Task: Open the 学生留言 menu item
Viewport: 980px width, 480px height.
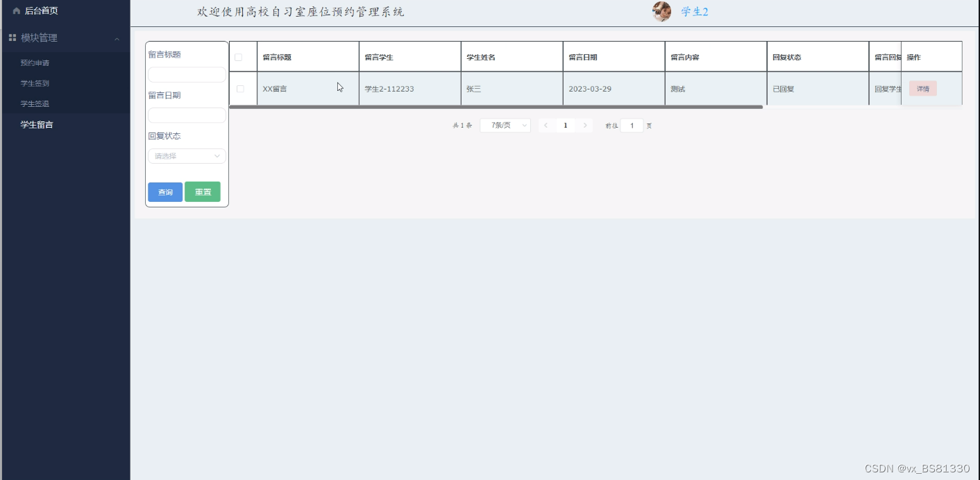Action: [x=37, y=125]
